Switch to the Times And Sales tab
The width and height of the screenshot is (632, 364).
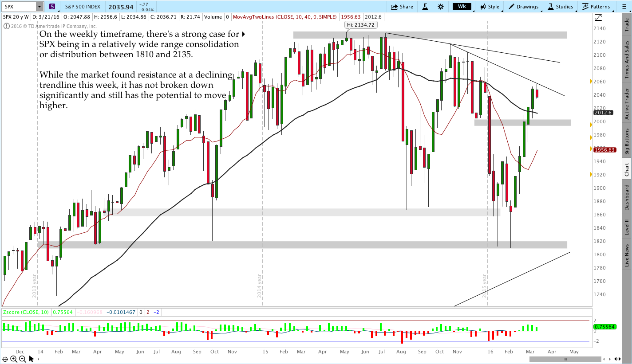coord(627,60)
